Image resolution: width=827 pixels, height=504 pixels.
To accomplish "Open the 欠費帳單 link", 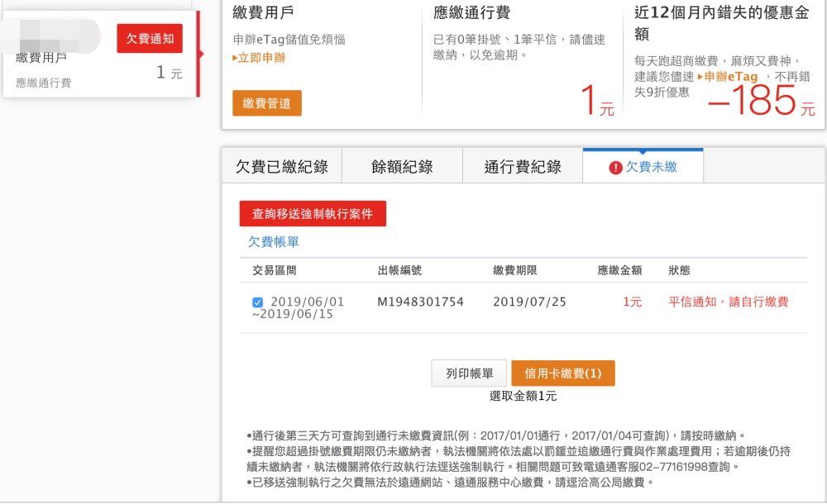I will 274,242.
